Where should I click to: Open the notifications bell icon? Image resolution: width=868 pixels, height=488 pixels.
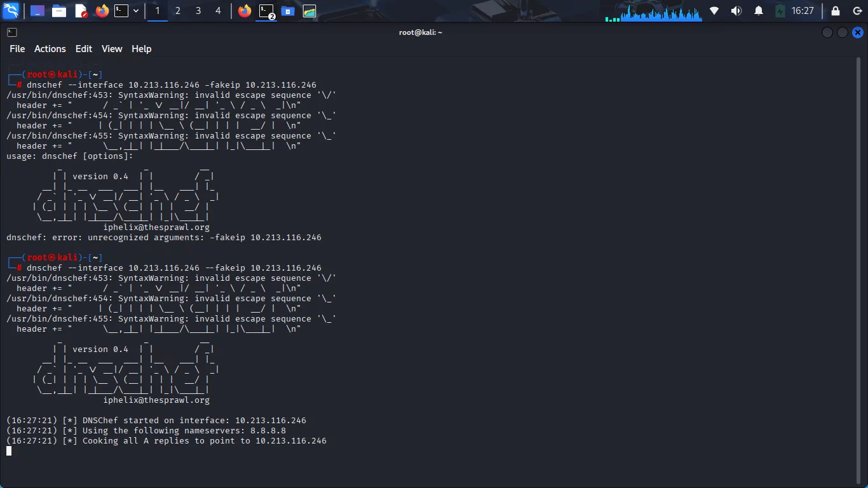[759, 11]
